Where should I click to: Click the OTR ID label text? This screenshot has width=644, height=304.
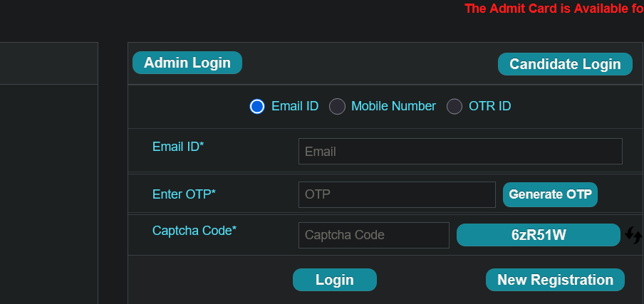(x=490, y=106)
